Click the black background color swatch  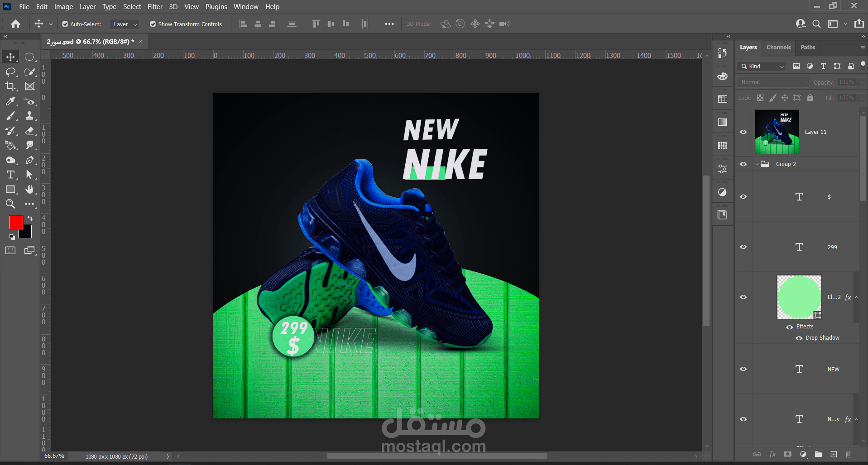27,233
